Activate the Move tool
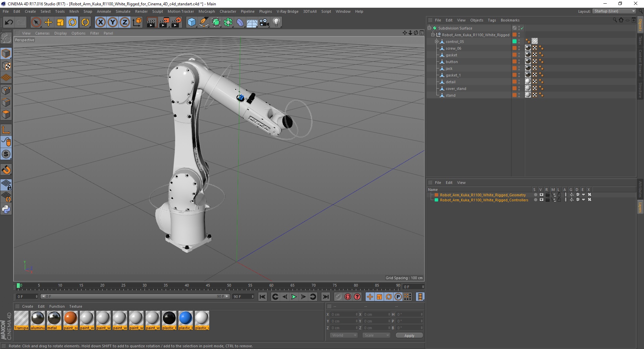Viewport: 644px width, 349px height. point(48,22)
